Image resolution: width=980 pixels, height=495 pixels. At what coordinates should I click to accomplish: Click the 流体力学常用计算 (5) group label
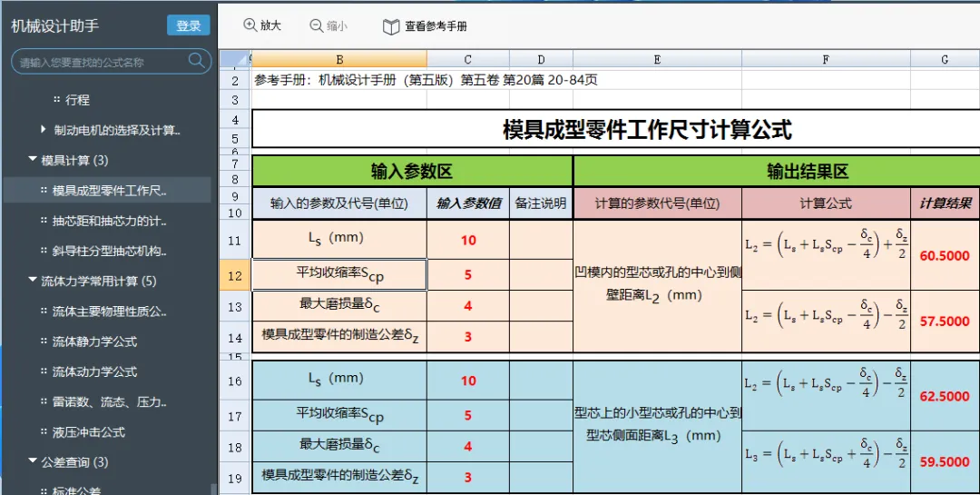99,281
